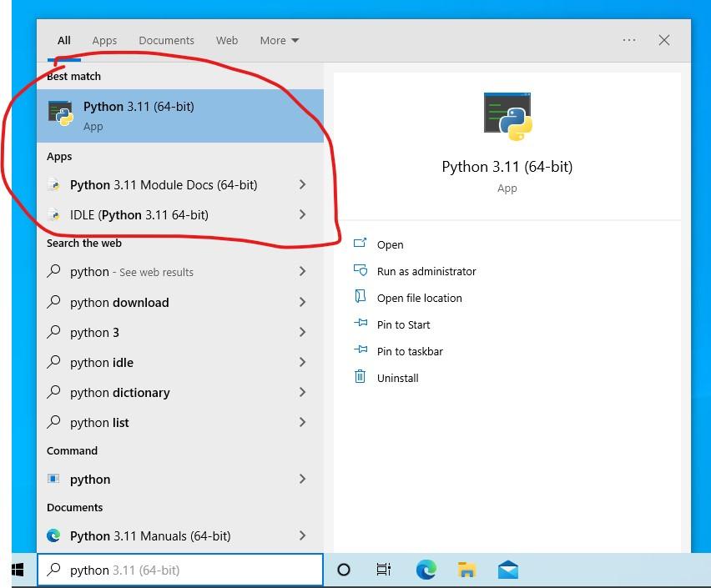This screenshot has height=588, width=711.
Task: Click the Run as administrator shield icon
Action: point(361,270)
